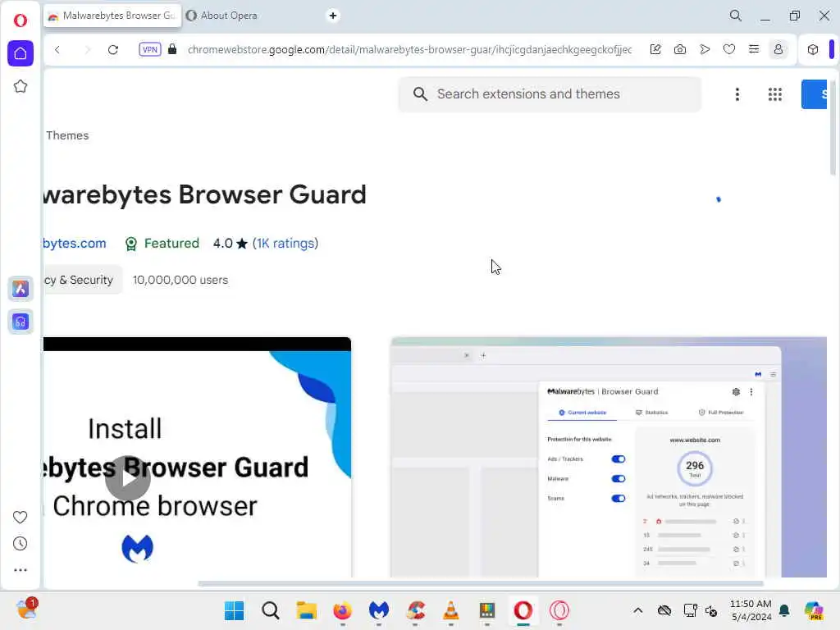Image resolution: width=840 pixels, height=630 pixels.
Task: Open a new tab with plus button
Action: (x=333, y=16)
